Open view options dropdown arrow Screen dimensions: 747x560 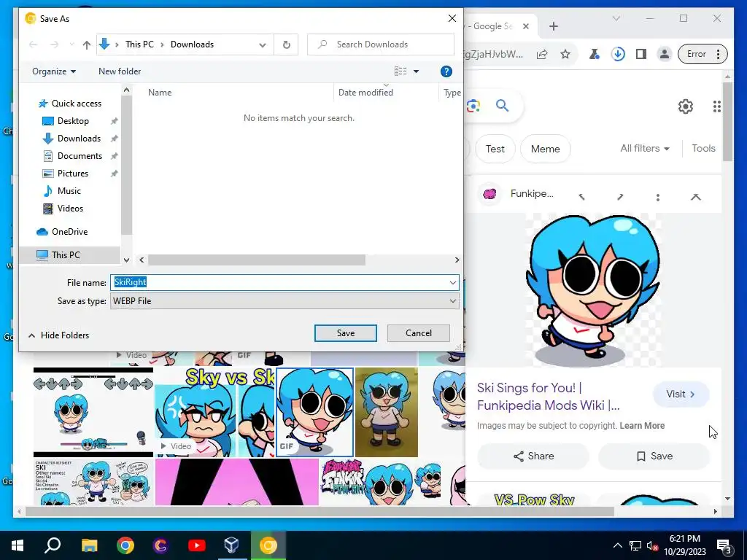[x=416, y=71]
